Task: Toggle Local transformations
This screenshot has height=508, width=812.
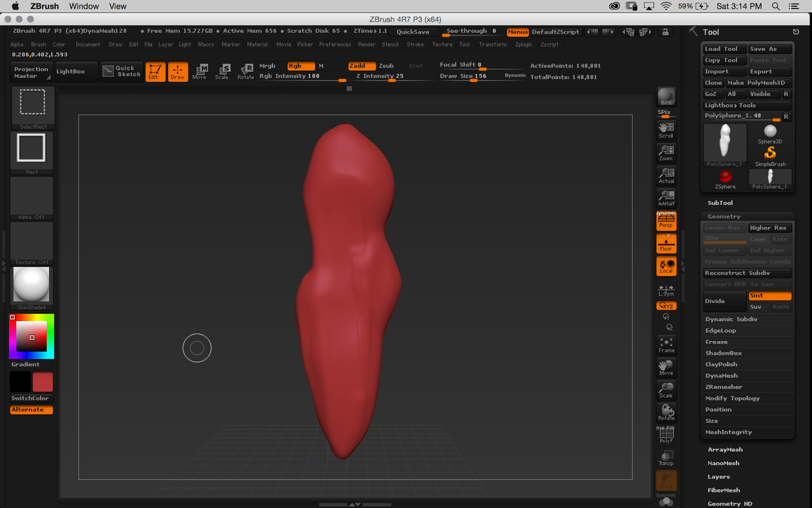Action: [666, 266]
